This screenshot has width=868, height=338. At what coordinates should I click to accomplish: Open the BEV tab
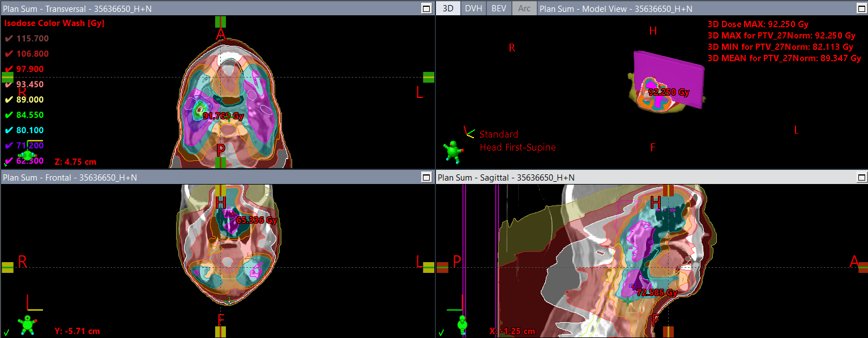pyautogui.click(x=498, y=8)
